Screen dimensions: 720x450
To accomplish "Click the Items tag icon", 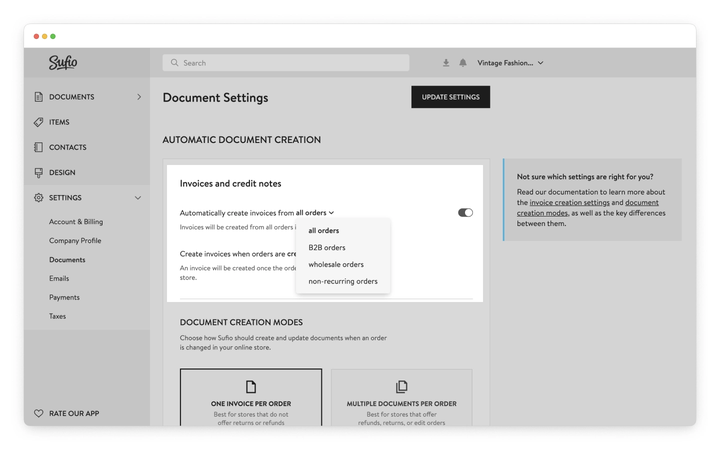I will (x=39, y=122).
